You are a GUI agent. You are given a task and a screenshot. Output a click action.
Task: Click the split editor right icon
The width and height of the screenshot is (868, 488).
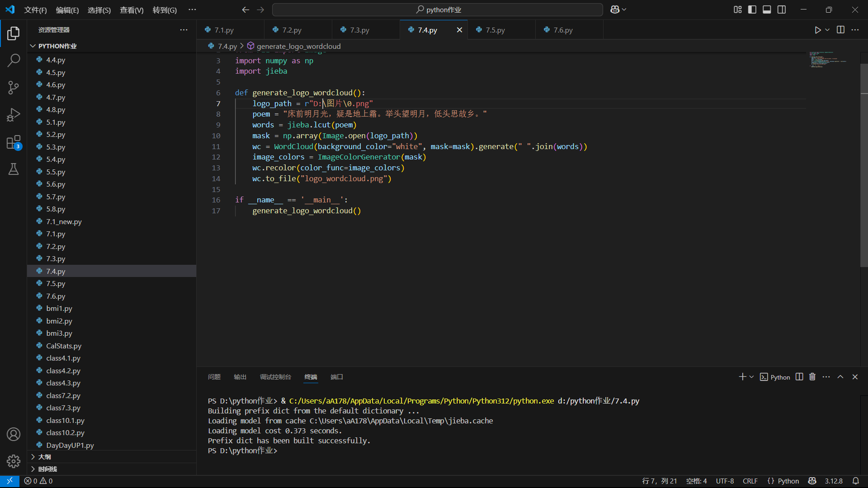coord(840,30)
